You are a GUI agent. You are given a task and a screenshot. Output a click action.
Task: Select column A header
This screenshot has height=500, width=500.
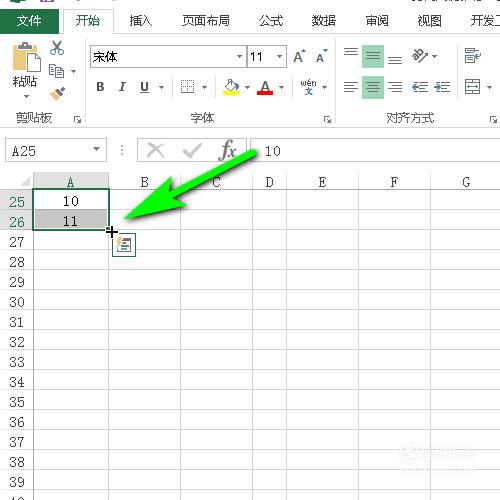(71, 182)
